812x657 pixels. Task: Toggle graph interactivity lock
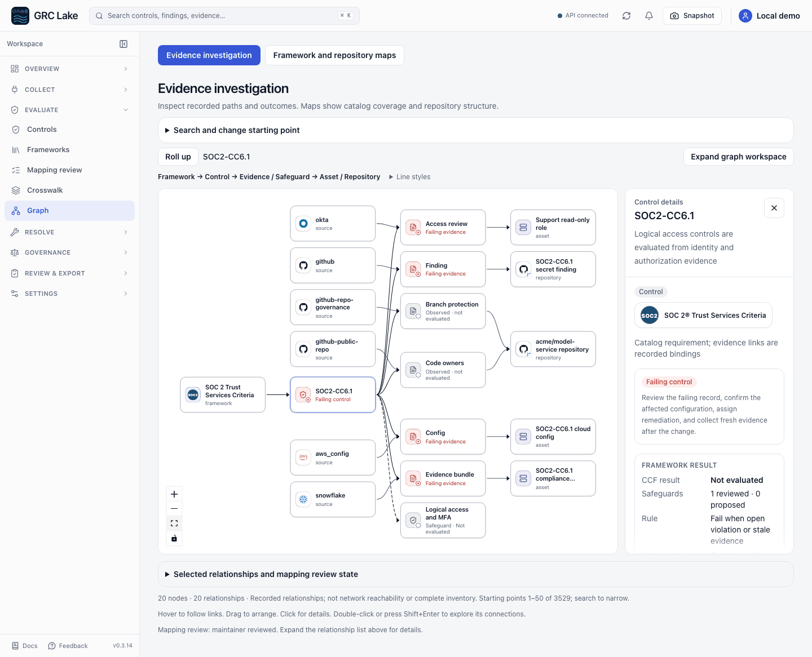[x=174, y=538]
